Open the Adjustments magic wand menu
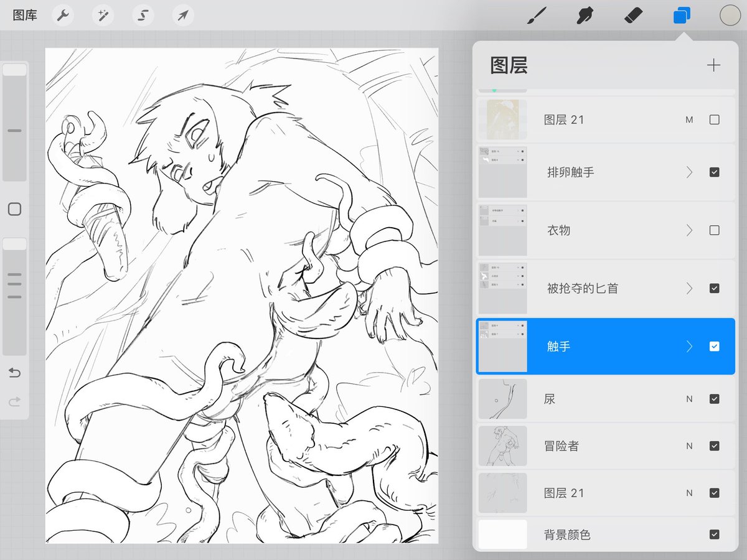This screenshot has height=560, width=747. [103, 15]
